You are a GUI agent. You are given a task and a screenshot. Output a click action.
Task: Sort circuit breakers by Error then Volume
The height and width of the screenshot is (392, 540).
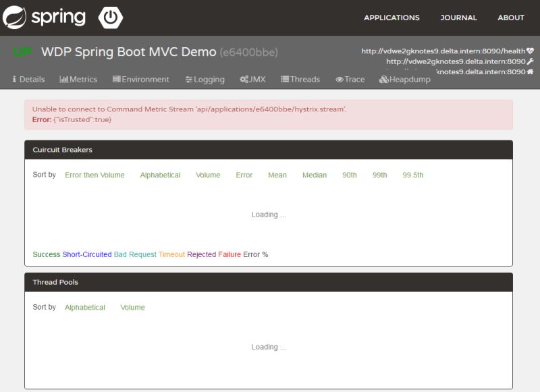(94, 175)
